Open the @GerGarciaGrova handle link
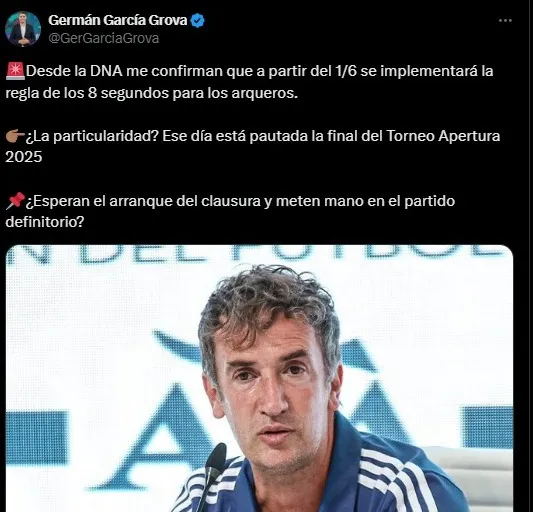The width and height of the screenshot is (533, 512). (x=104, y=38)
